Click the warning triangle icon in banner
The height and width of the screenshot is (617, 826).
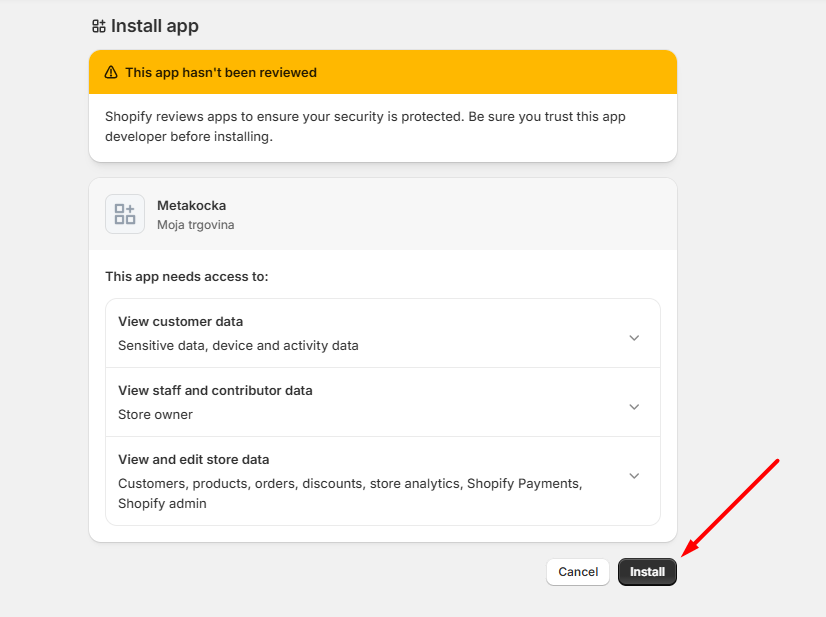tap(111, 72)
